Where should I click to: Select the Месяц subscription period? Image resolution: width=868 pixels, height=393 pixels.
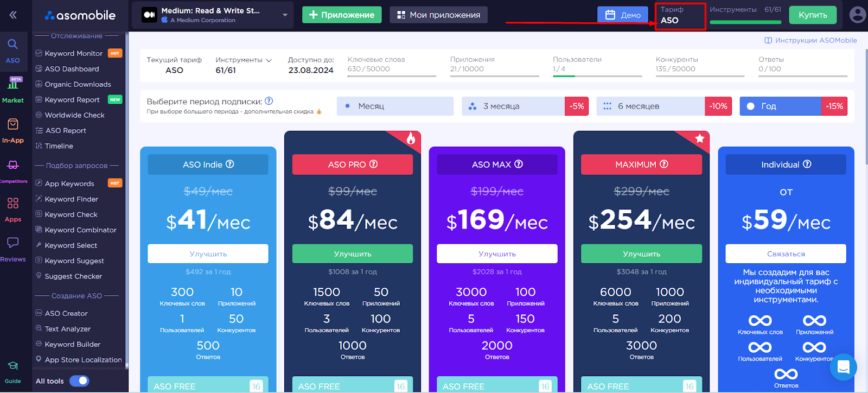(395, 106)
